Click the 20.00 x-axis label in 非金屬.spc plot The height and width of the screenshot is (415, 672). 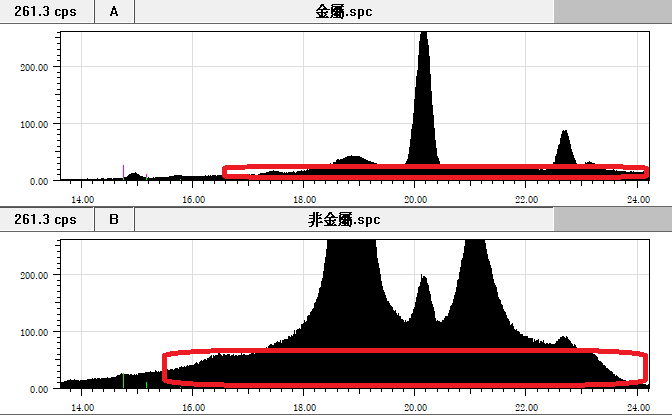click(x=415, y=407)
